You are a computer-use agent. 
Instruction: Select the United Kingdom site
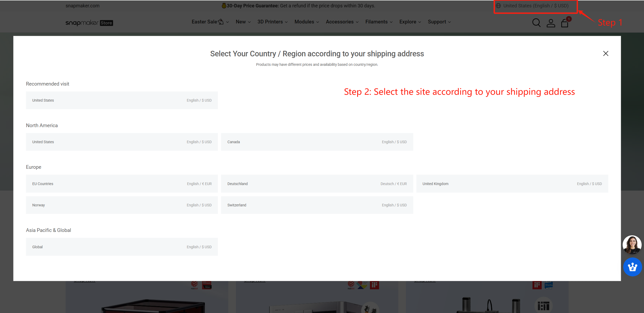(512, 184)
